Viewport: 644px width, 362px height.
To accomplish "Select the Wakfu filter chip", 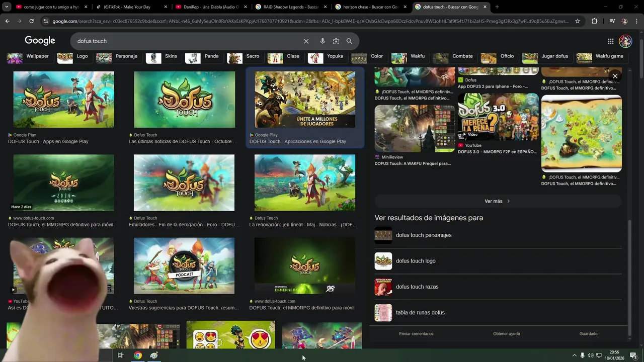I will (409, 56).
